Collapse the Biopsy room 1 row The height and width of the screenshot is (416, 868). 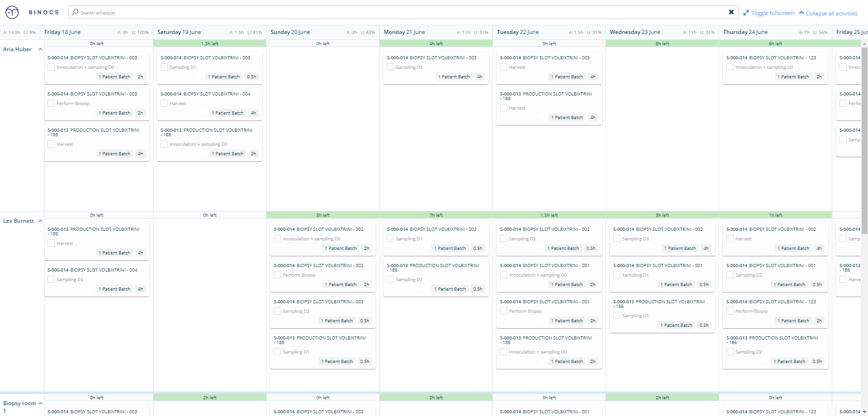click(40, 403)
